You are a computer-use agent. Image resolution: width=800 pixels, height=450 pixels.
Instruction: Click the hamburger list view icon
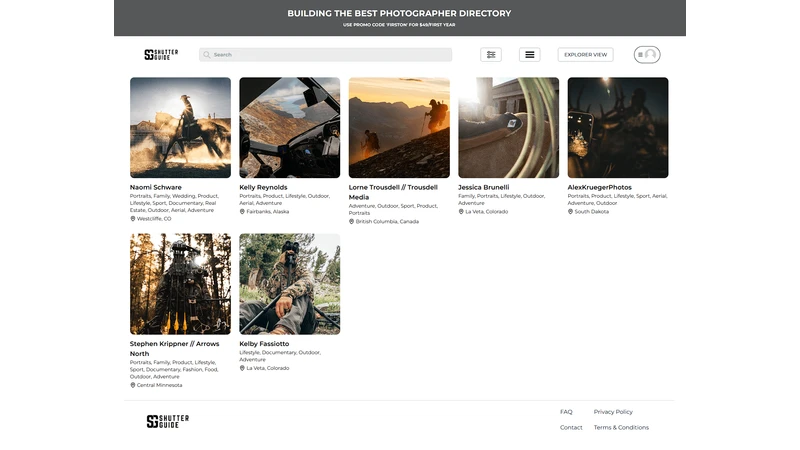(x=530, y=55)
